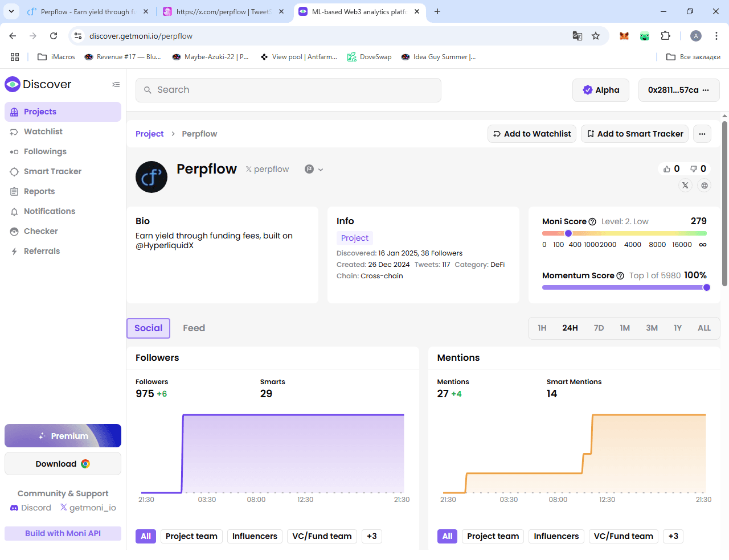Expand the project type P dropdown
Screen dimensions: 729x560
point(314,169)
